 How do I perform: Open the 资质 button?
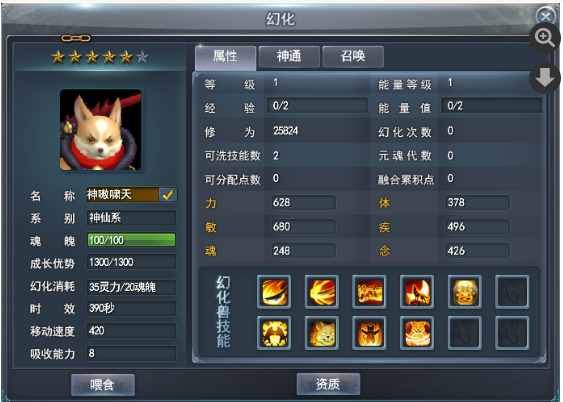click(x=328, y=384)
